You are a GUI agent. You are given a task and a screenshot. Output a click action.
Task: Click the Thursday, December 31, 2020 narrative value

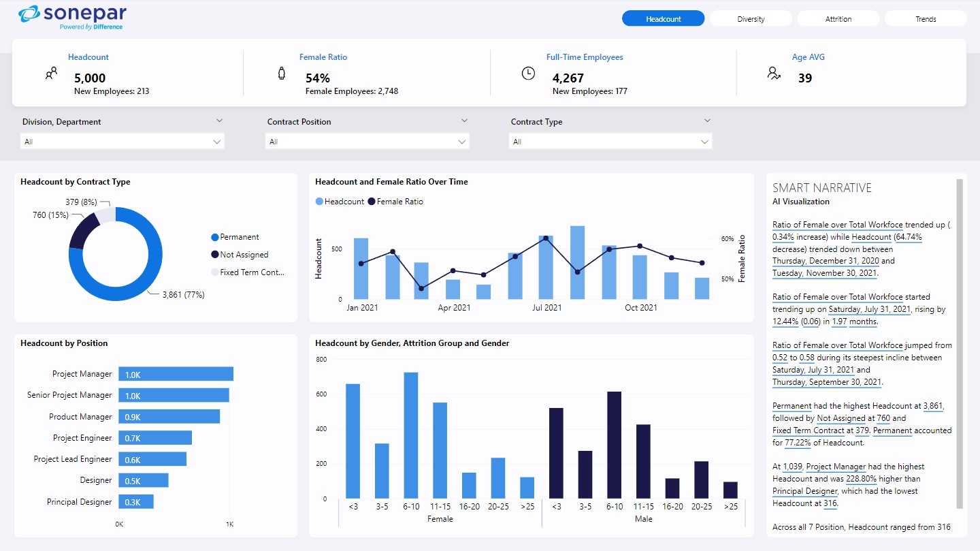pos(826,261)
